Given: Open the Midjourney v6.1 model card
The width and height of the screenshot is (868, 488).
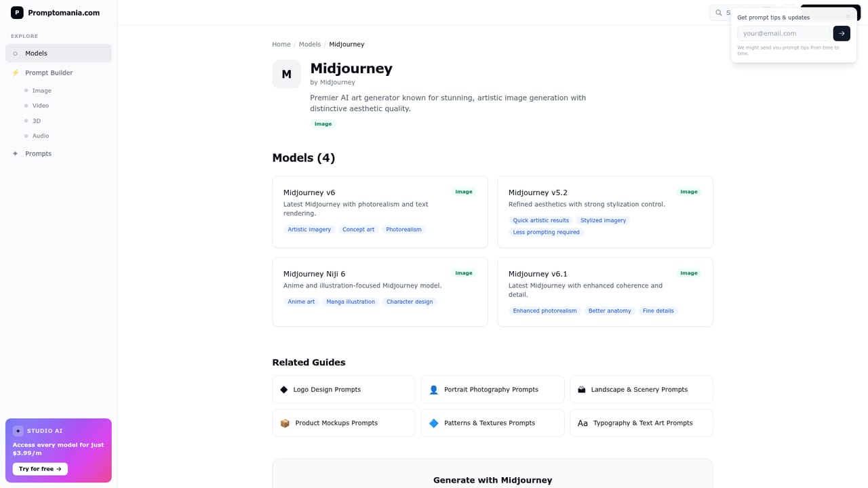Looking at the screenshot, I should coord(605,292).
